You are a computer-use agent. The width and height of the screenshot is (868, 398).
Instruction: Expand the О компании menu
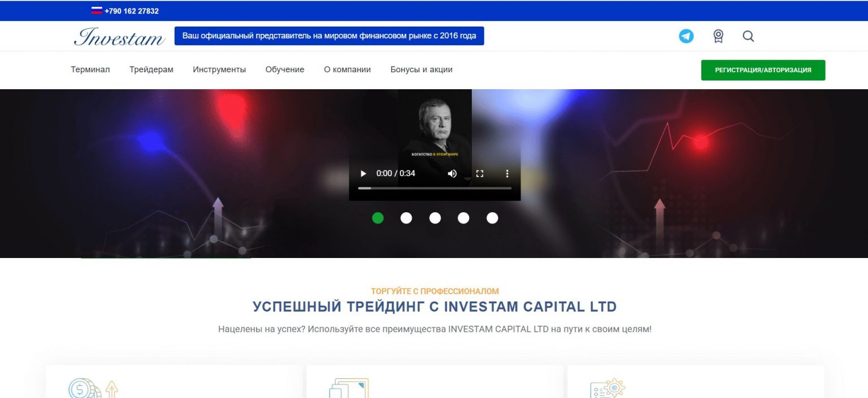[348, 69]
